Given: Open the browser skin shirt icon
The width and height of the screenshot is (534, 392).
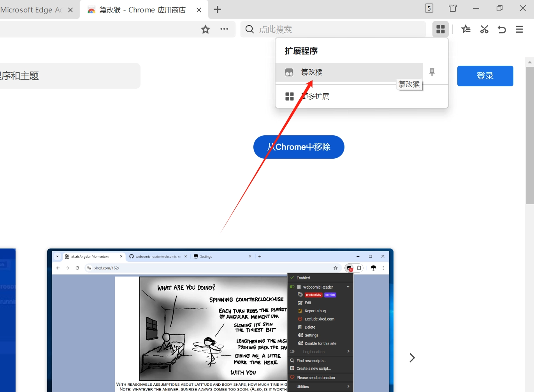Looking at the screenshot, I should coord(453,8).
